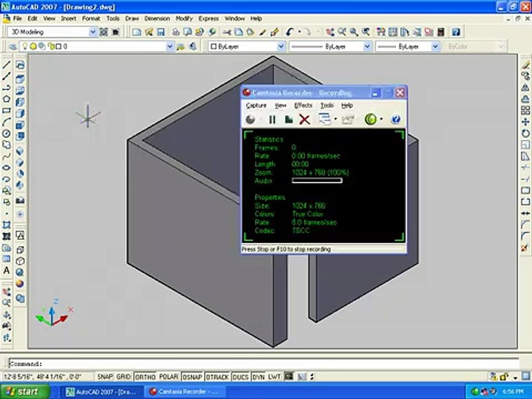
Task: Click the Move tool in Modify toolbar
Action: coord(525,122)
